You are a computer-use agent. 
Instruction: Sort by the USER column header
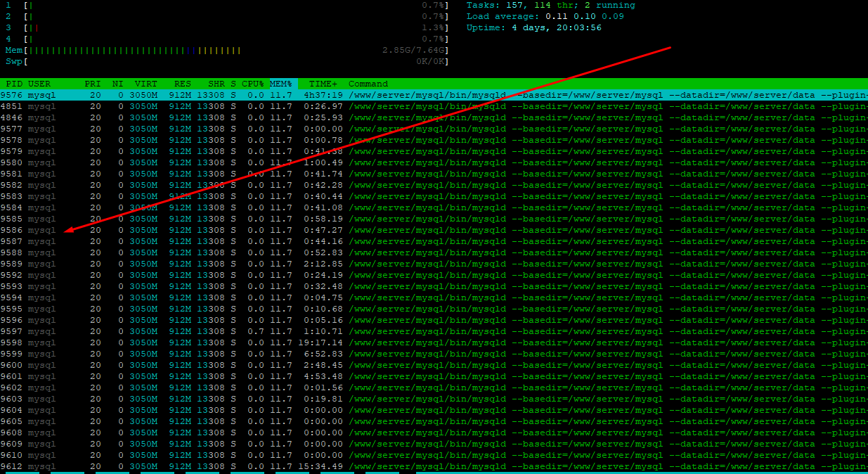pyautogui.click(x=39, y=84)
